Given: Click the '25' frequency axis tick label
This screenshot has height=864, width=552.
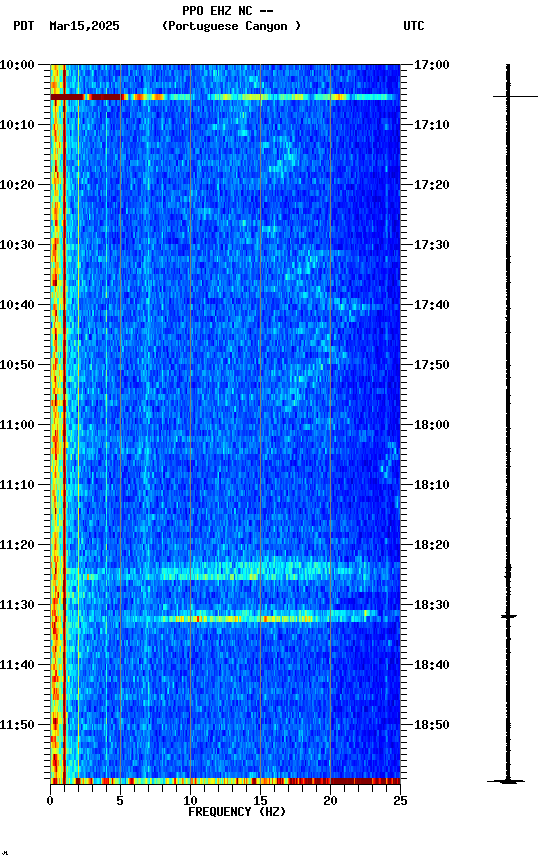Looking at the screenshot, I should pos(400,801).
